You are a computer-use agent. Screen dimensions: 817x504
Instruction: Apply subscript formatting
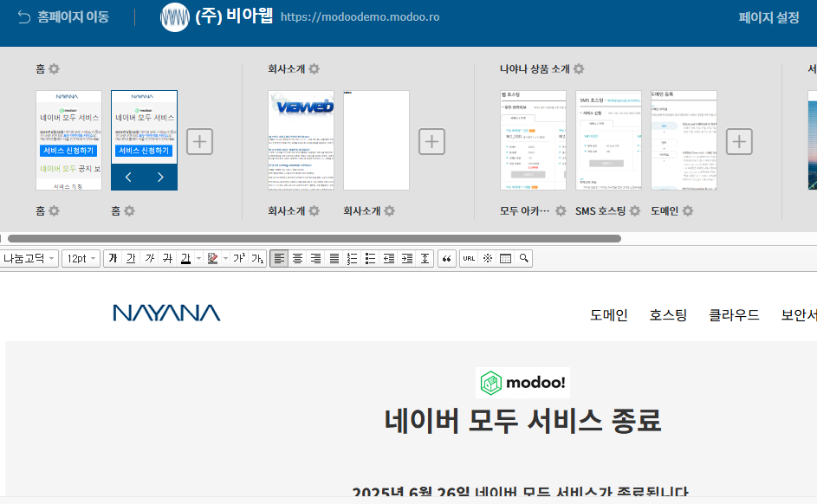click(x=257, y=258)
